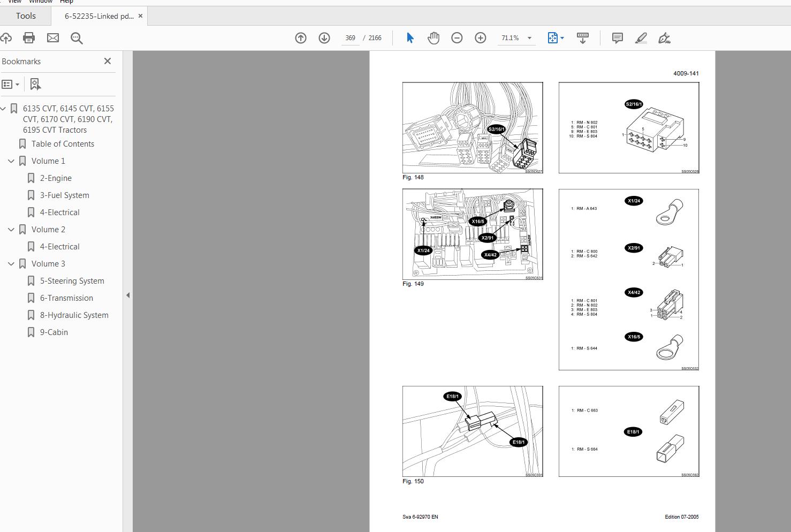
Task: Select Volume 1 bookmark label
Action: (48, 161)
